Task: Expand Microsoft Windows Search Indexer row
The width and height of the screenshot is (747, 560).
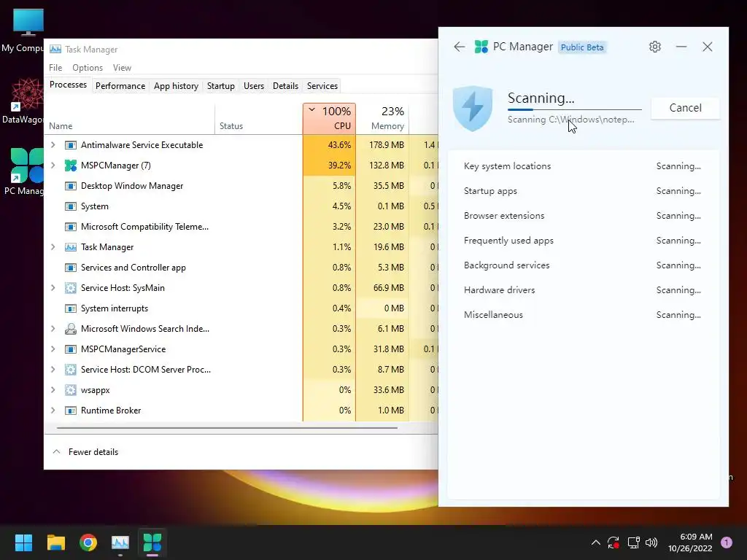Action: click(x=53, y=329)
